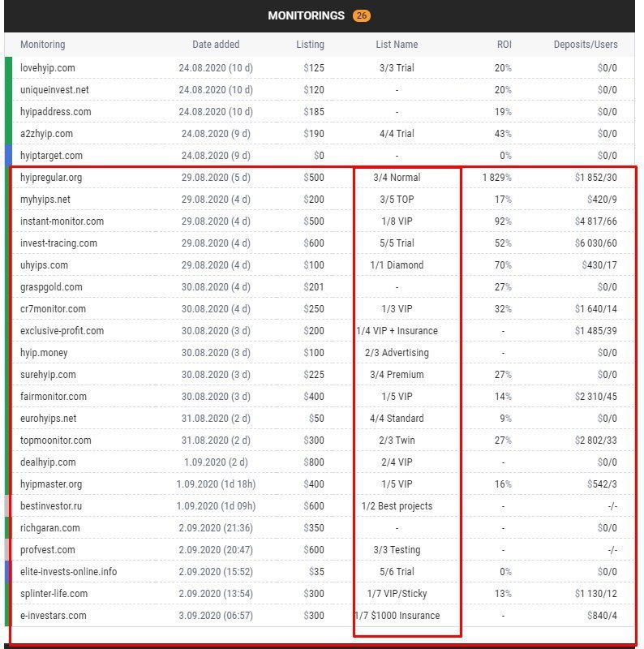
Task: Open the uniqueinvest.net monitor link
Action: point(54,90)
